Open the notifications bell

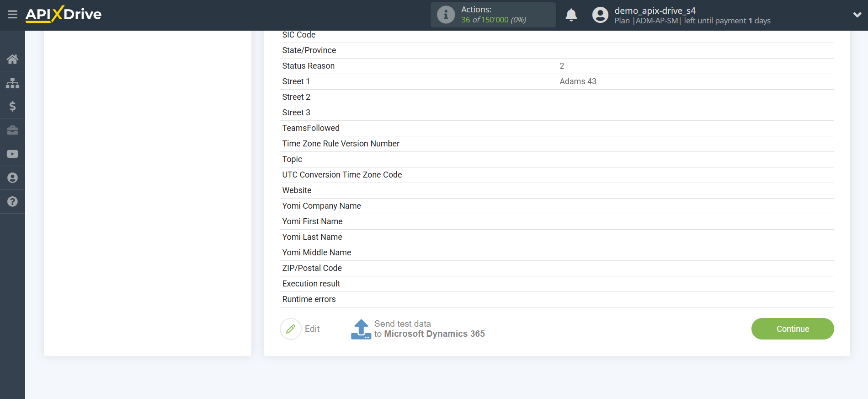(x=571, y=15)
